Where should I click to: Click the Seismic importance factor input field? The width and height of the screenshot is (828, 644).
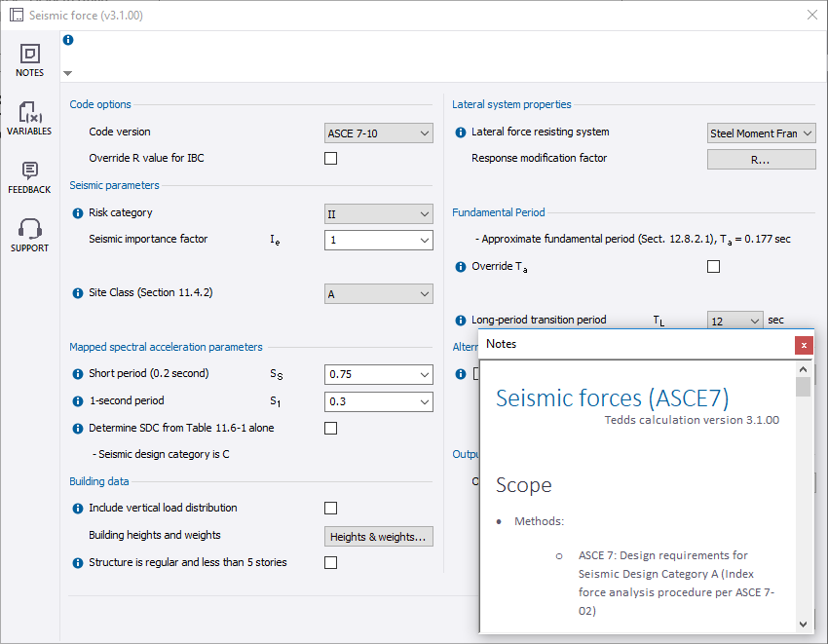(x=378, y=240)
